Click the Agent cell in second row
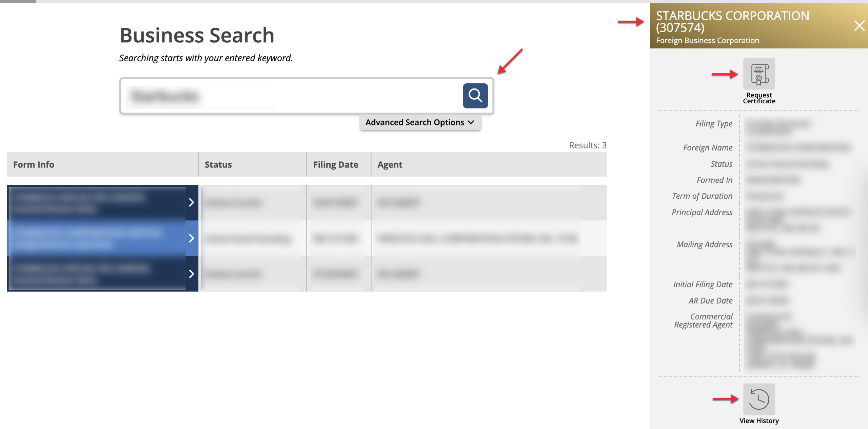Screen dimensions: 868x429 tap(476, 238)
